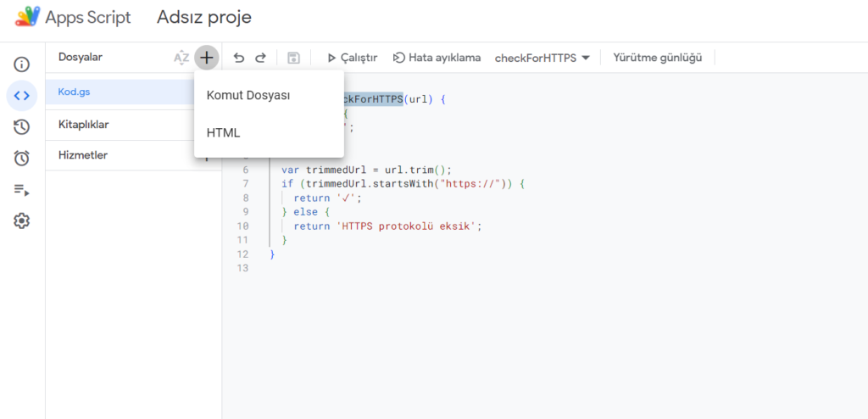This screenshot has height=419, width=868.
Task: Open the project history clock icon
Action: [22, 127]
